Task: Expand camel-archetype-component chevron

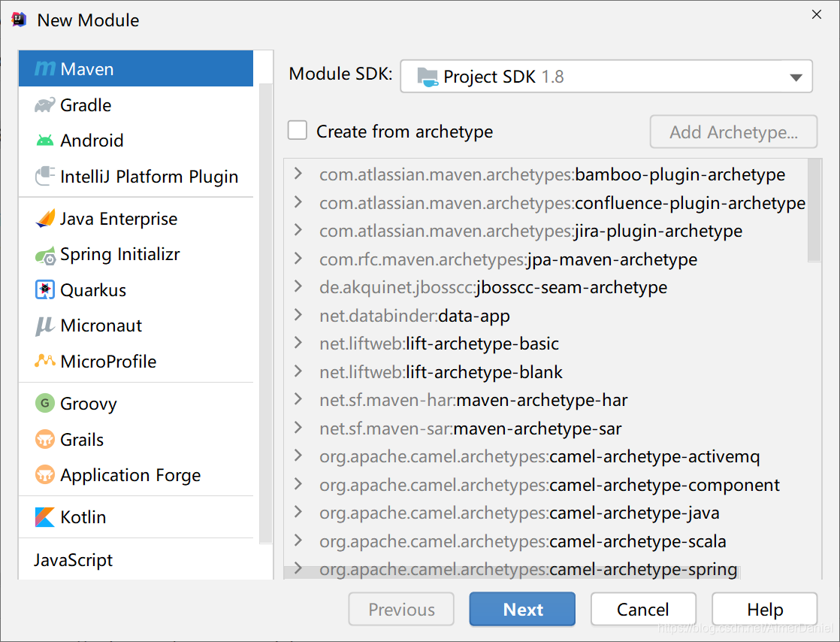Action: coord(298,484)
